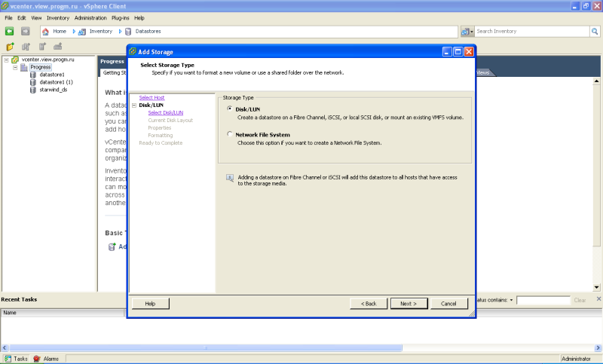Image resolution: width=603 pixels, height=364 pixels.
Task: Click the arrow after Home in breadcrumb
Action: [74, 32]
